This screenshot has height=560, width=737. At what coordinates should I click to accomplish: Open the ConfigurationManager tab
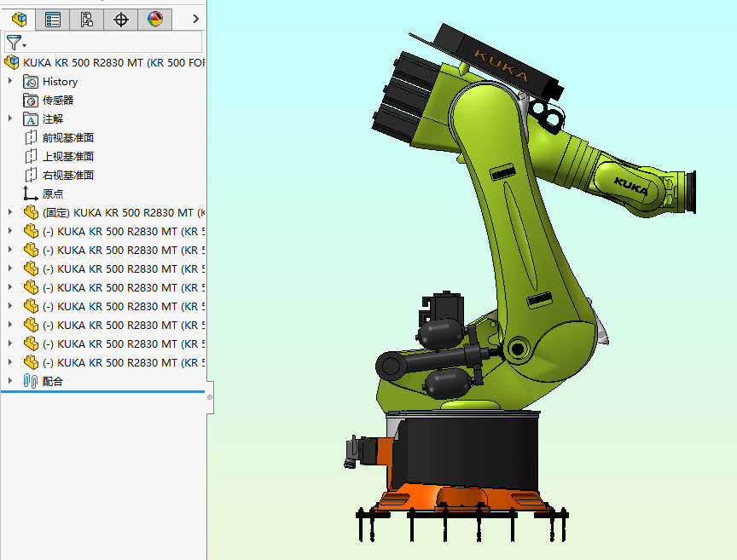[x=86, y=20]
